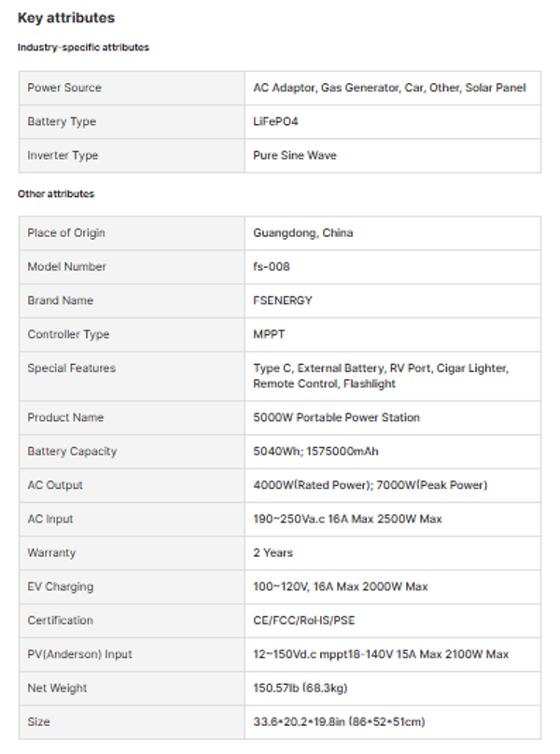
Task: Click the EV Charging specification value
Action: click(341, 587)
